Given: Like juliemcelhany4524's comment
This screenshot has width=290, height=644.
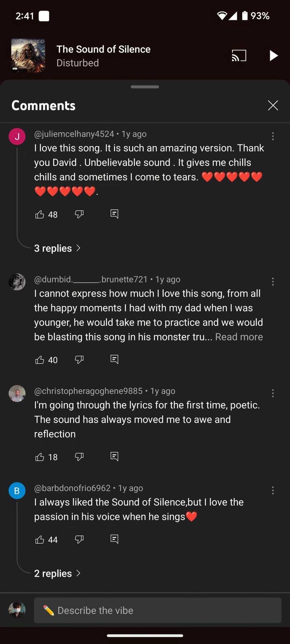Looking at the screenshot, I should pyautogui.click(x=40, y=214).
